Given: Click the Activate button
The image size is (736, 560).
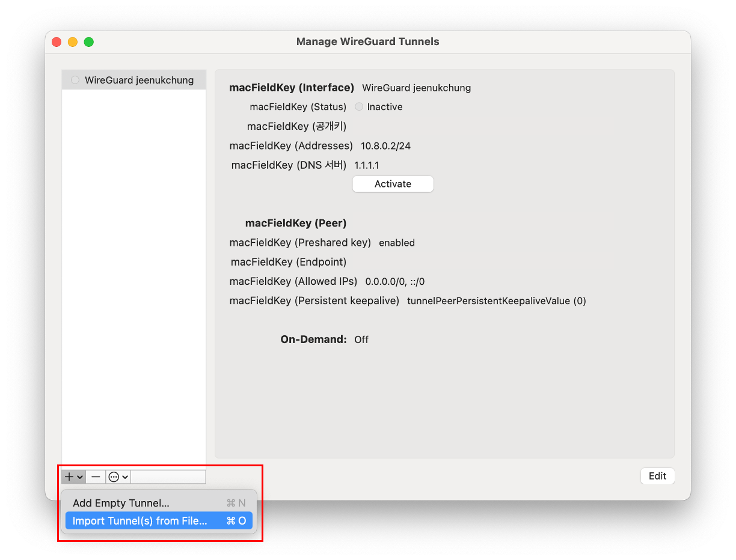Looking at the screenshot, I should [393, 184].
